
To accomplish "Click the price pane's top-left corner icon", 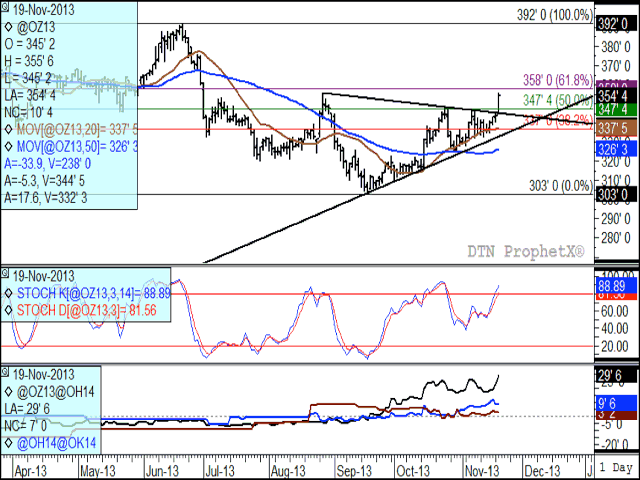I will point(5,7).
